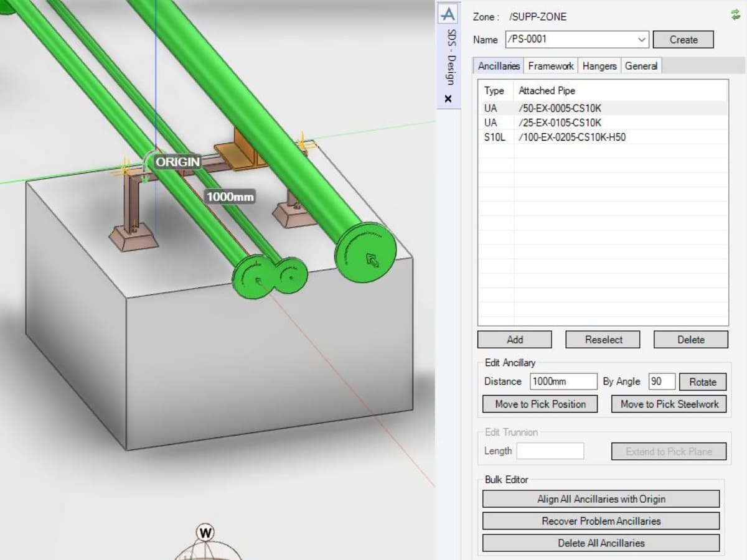This screenshot has height=560, width=747.
Task: Close the SDS - Design side panel
Action: click(x=448, y=98)
